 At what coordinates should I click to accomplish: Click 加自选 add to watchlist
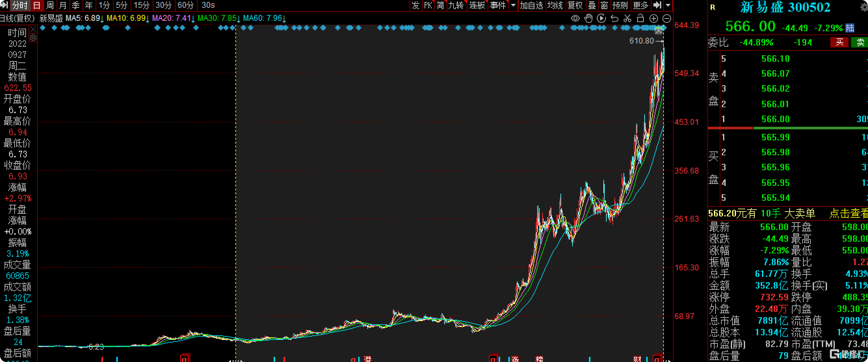[x=532, y=5]
